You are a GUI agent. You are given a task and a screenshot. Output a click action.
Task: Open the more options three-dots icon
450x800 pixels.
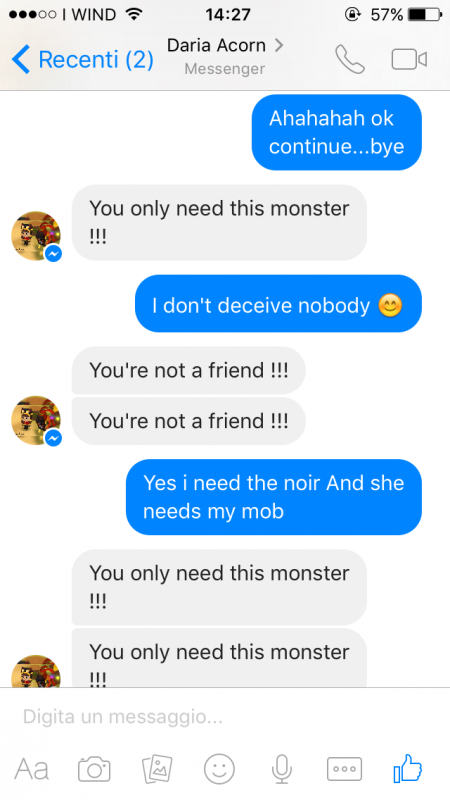(x=344, y=769)
